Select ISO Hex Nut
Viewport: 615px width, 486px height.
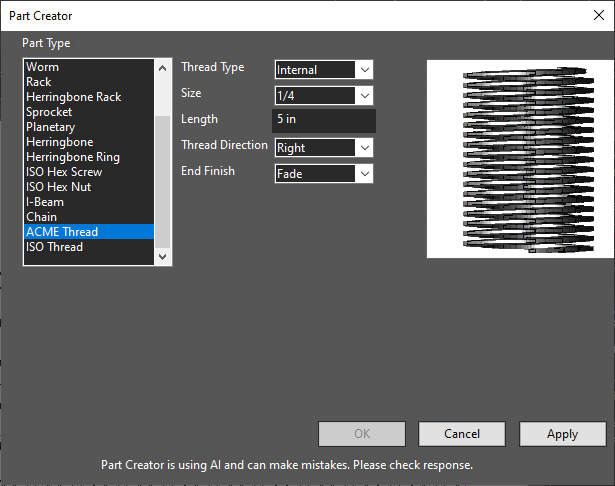point(89,187)
